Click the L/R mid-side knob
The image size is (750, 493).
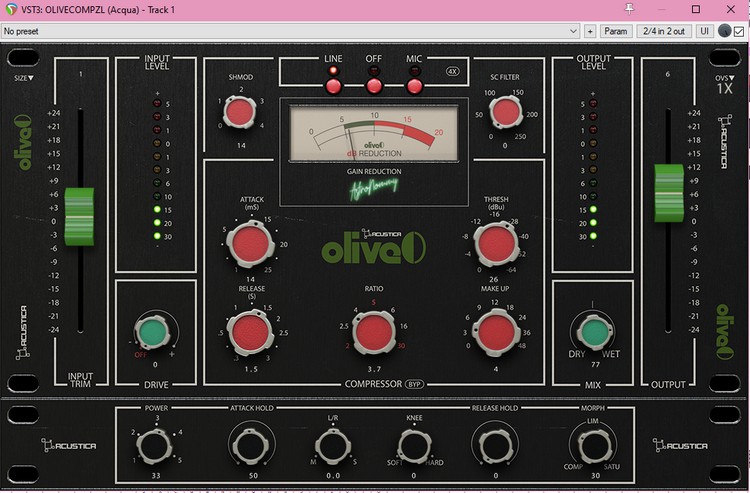[333, 446]
